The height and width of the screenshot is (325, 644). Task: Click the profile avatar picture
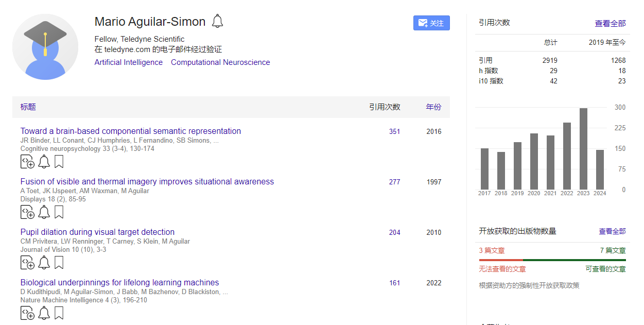(45, 47)
